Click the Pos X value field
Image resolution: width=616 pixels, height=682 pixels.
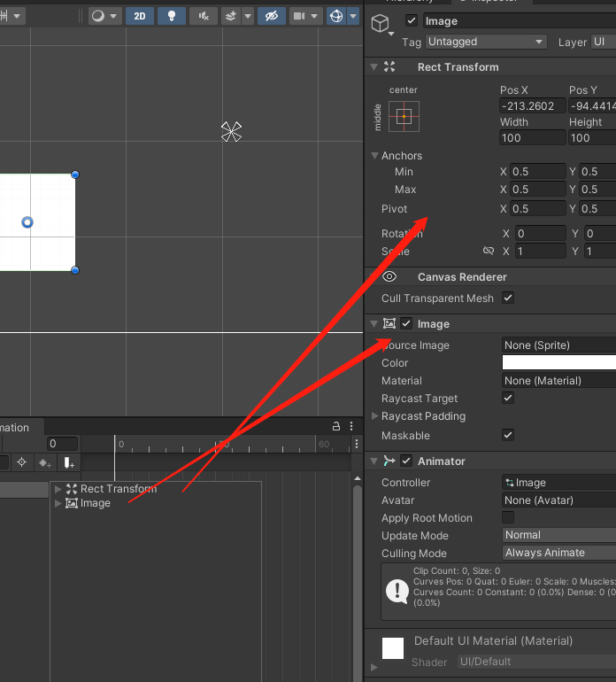pyautogui.click(x=533, y=105)
